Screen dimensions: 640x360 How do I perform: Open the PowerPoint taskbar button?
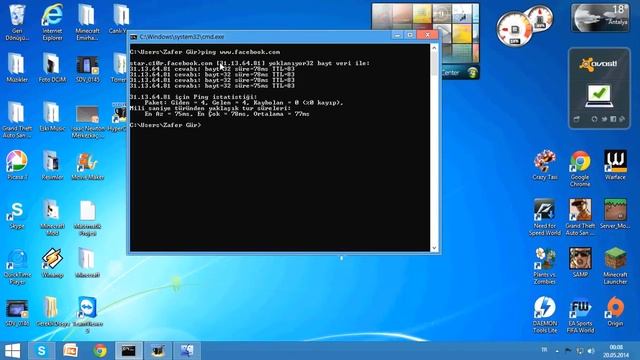[x=71, y=351]
